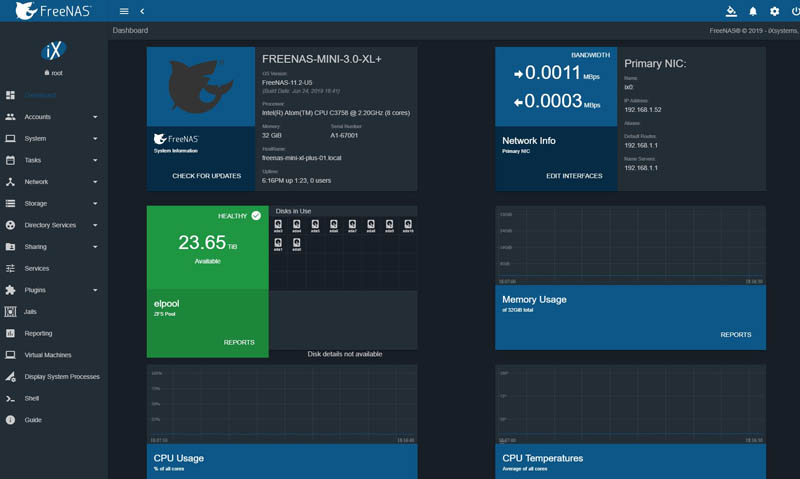Click the iX logo avatar above root
This screenshot has width=800, height=479.
[53, 52]
